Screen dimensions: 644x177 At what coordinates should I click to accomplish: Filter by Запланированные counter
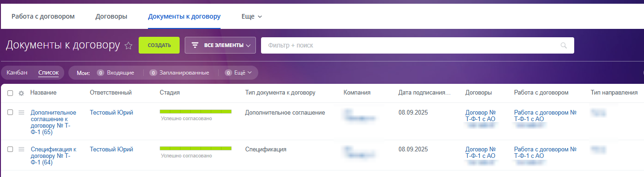point(179,73)
